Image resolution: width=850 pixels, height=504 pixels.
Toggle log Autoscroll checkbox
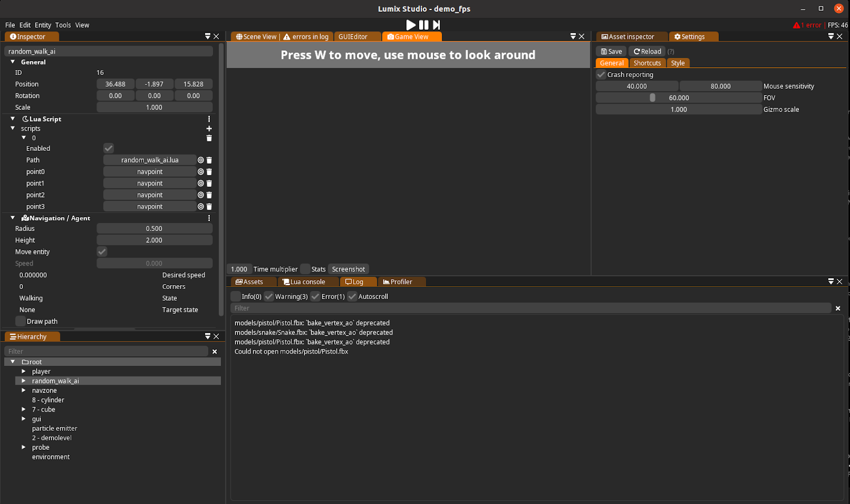coord(352,296)
